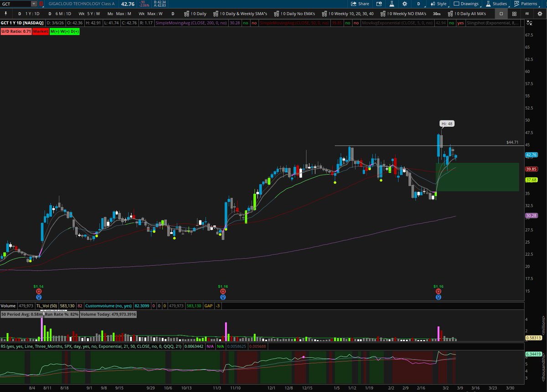
Task: Click the Volume study label
Action: [x=8, y=306]
